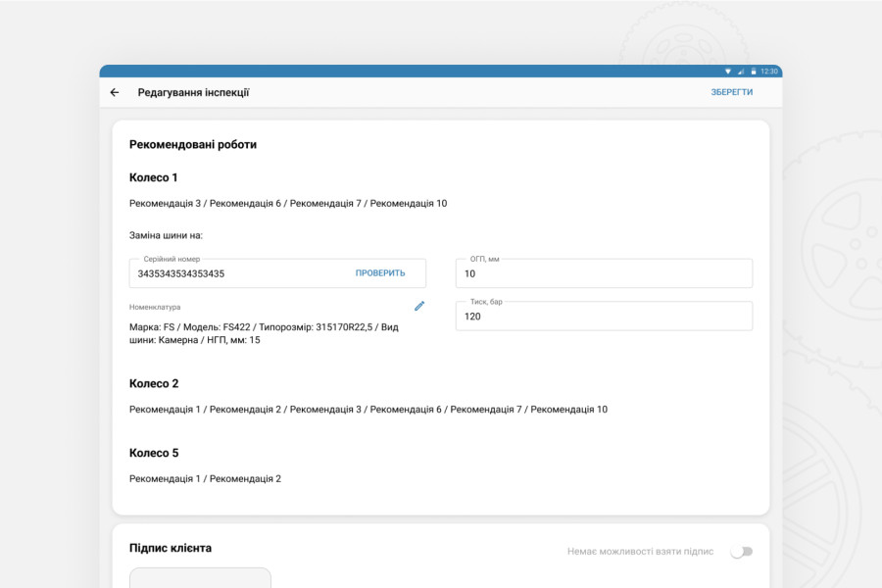Screen dimensions: 882x588
Task: Tap the 'Немає можливості взяти підпис' label
Action: point(640,552)
